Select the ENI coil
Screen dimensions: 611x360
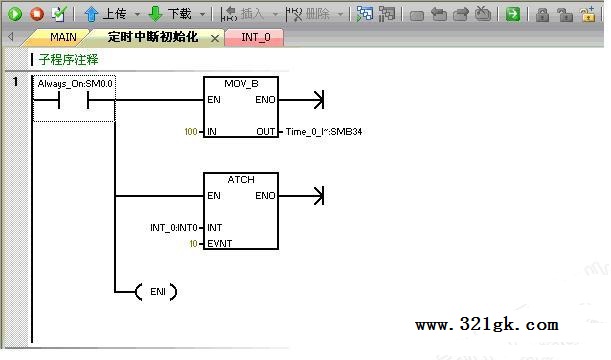click(x=157, y=292)
